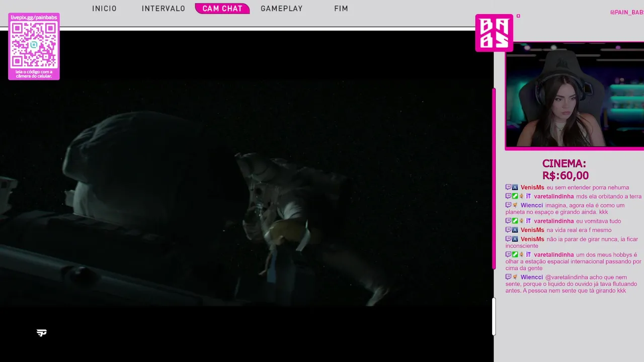644x362 pixels.
Task: Click green badge beside 'um dos meus hobbys' message
Action: (x=515, y=255)
